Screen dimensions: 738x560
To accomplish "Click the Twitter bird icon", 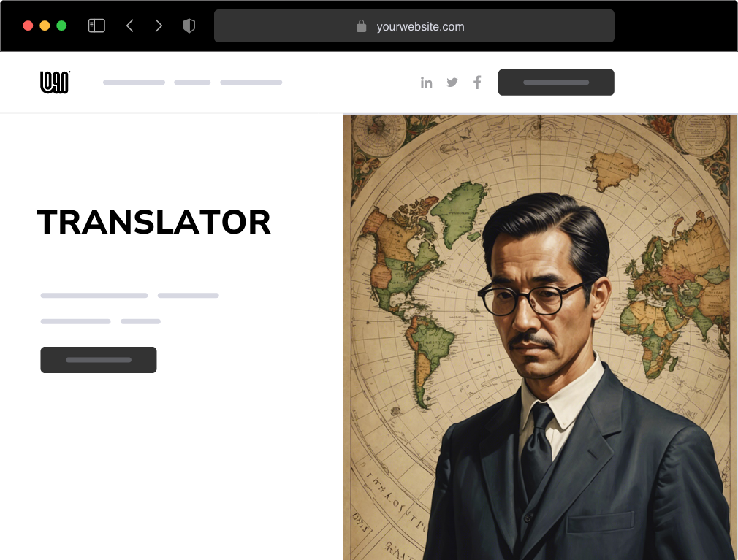I will click(452, 83).
